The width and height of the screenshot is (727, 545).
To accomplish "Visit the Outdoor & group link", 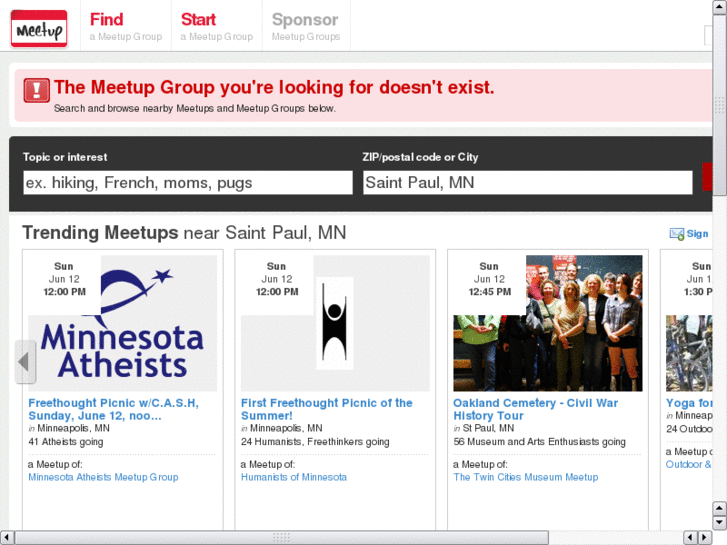I will [689, 464].
